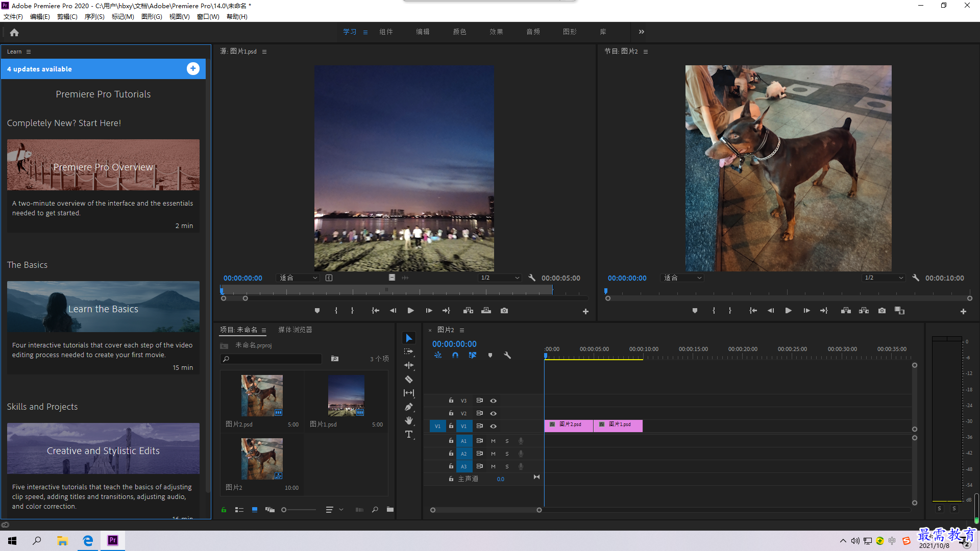Click Lift button in program monitor
This screenshot has width=980, height=551.
846,311
